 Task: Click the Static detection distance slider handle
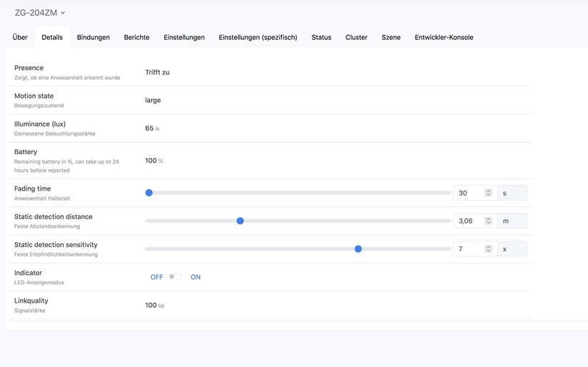pos(240,221)
